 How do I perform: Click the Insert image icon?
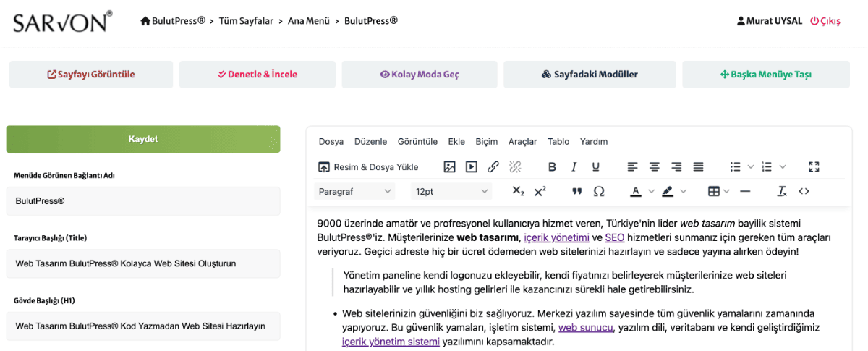(450, 167)
